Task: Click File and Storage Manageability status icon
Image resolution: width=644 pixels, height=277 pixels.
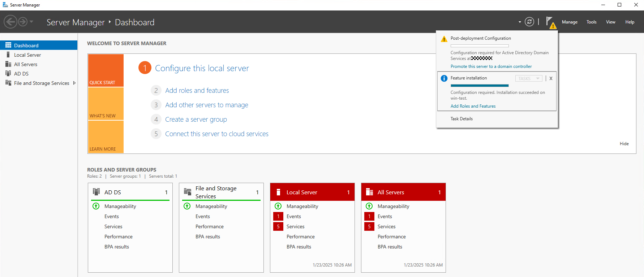Action: point(187,206)
